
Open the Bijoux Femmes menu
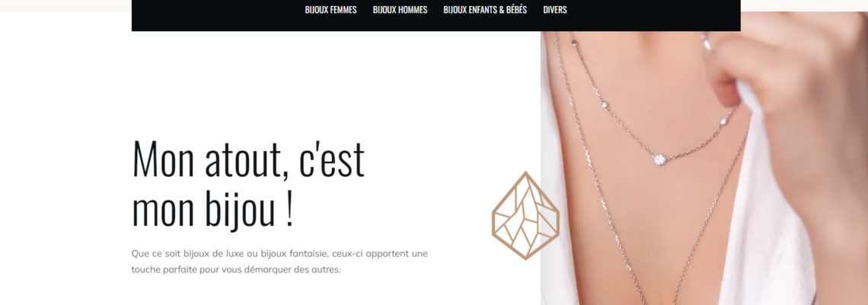pyautogui.click(x=330, y=10)
